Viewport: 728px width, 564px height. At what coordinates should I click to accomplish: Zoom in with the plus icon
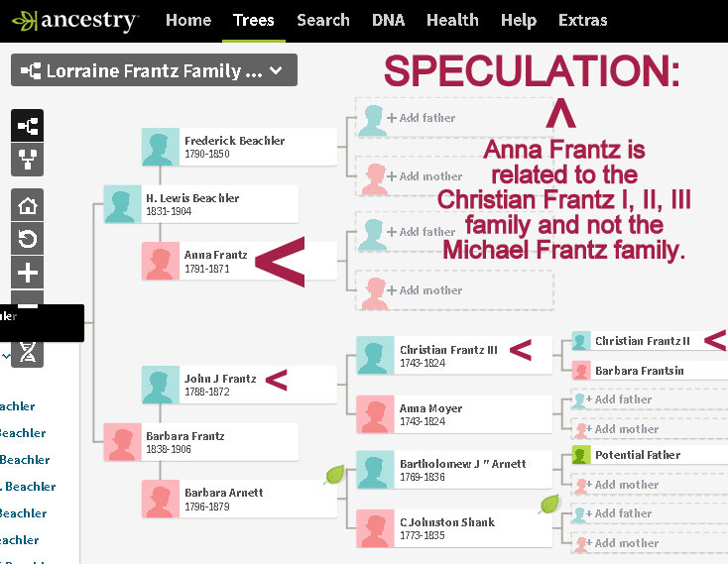tap(28, 272)
